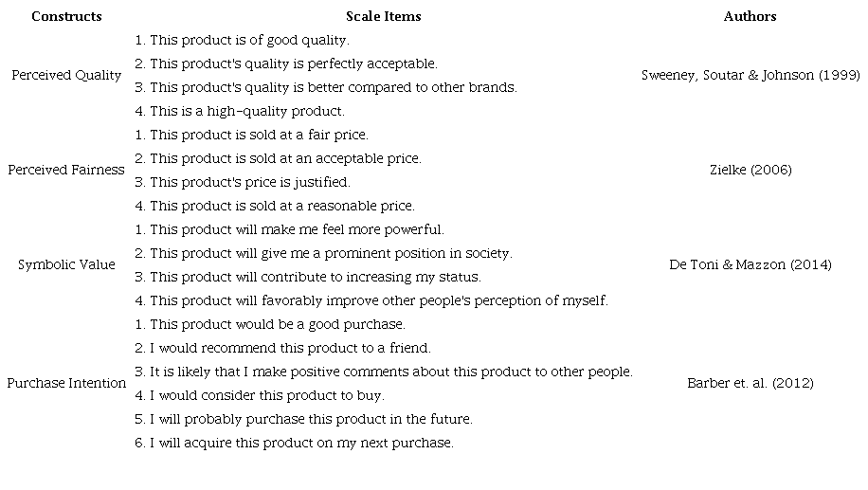868x490 pixels.
Task: Click the Constructs column header
Action: coord(66,16)
